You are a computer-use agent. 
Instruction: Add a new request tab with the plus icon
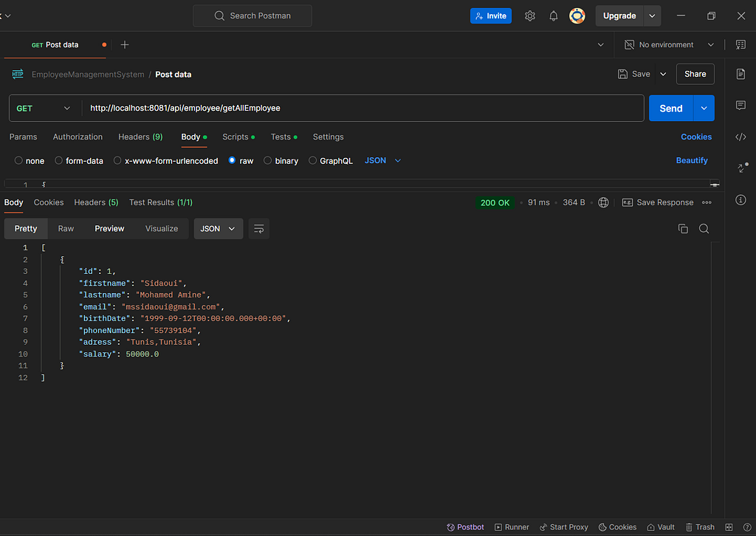pos(124,45)
